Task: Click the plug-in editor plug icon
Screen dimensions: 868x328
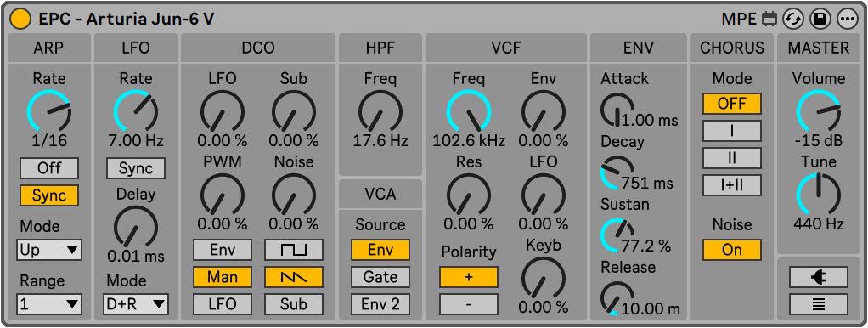Action: 818,277
